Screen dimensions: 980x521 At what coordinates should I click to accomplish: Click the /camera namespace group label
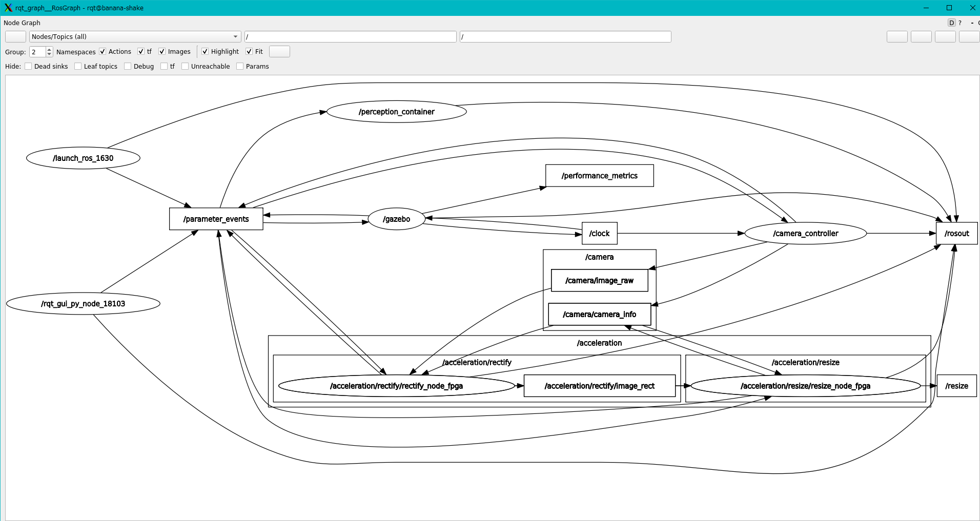600,257
